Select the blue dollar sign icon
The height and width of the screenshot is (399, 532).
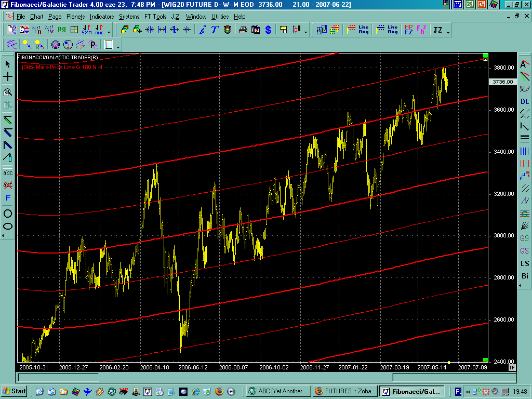(x=268, y=30)
